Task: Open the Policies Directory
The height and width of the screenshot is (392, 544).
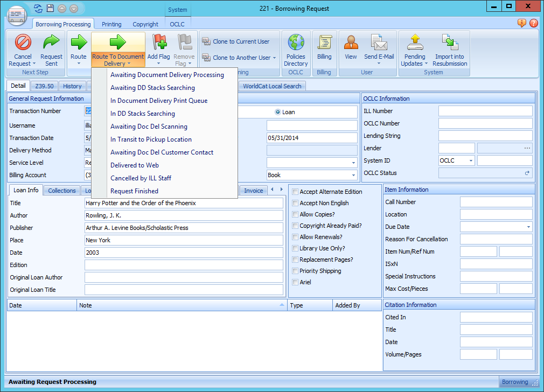Action: click(x=296, y=47)
